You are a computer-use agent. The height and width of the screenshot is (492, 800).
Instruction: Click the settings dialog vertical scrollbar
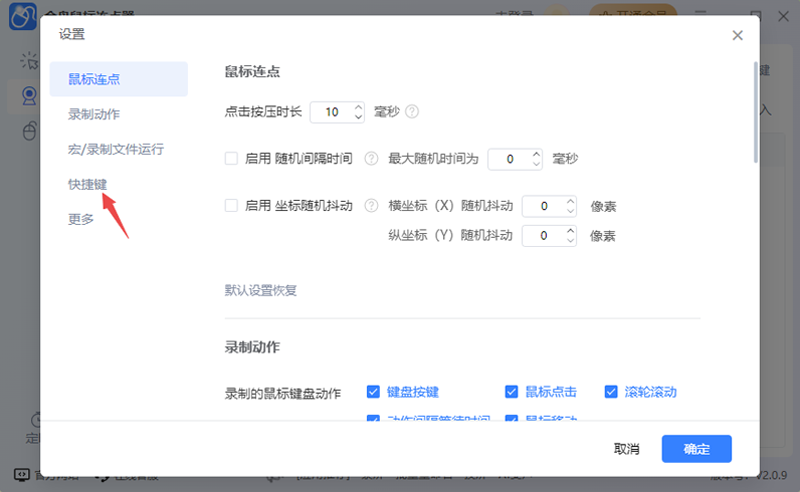click(756, 113)
